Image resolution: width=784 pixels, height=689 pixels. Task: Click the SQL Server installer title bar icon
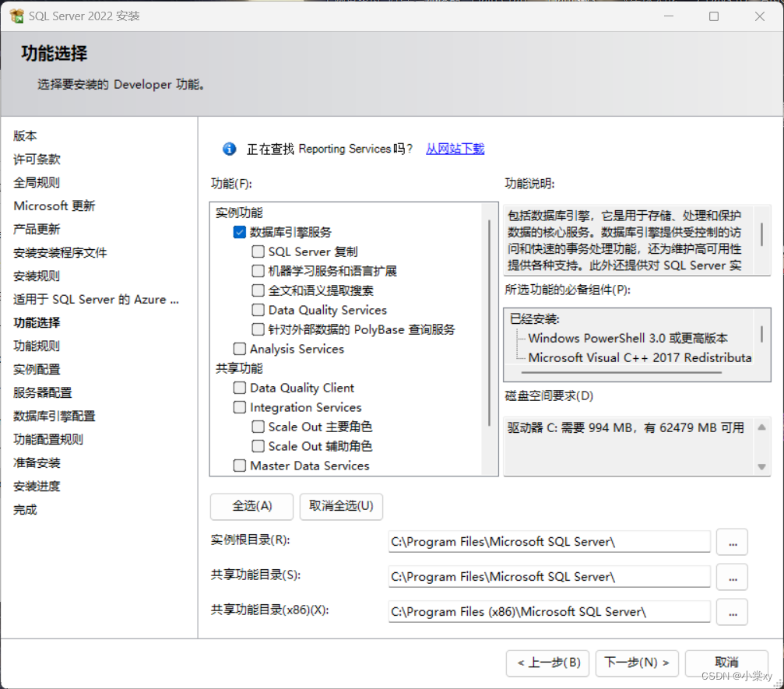pyautogui.click(x=16, y=16)
